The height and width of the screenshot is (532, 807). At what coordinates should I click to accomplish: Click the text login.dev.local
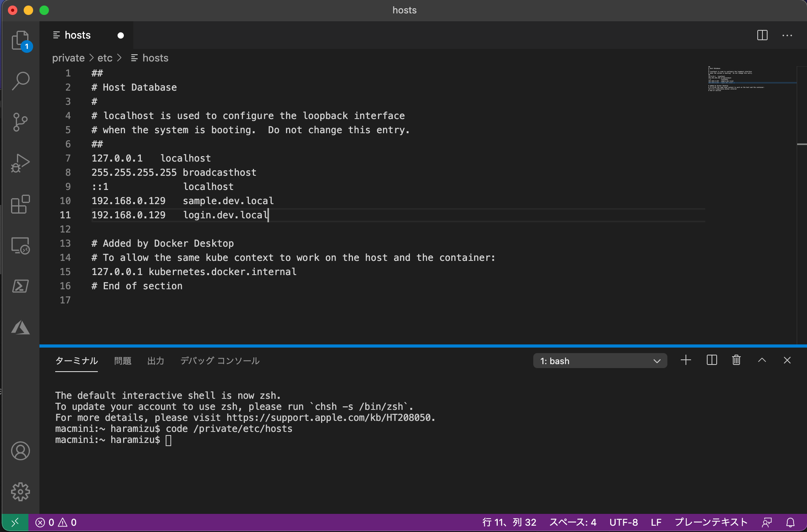pos(225,215)
